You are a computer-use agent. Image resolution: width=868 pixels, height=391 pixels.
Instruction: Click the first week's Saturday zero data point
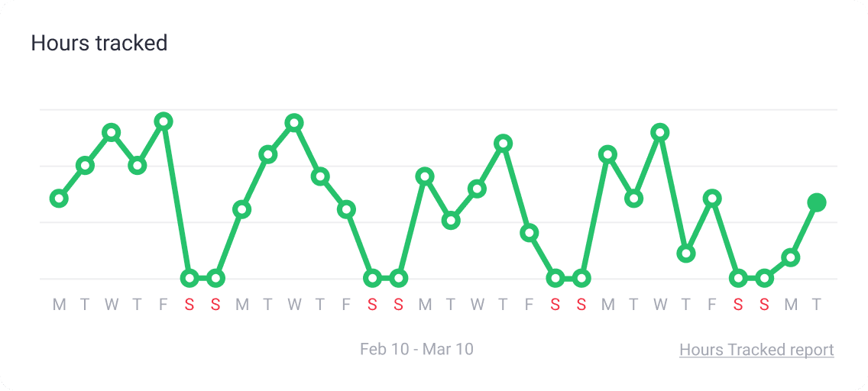189,278
